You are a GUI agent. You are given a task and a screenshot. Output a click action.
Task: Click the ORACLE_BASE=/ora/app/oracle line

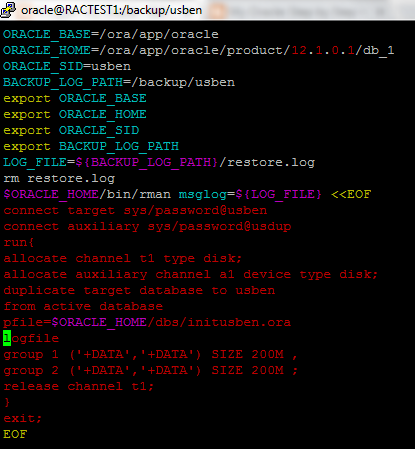(111, 34)
